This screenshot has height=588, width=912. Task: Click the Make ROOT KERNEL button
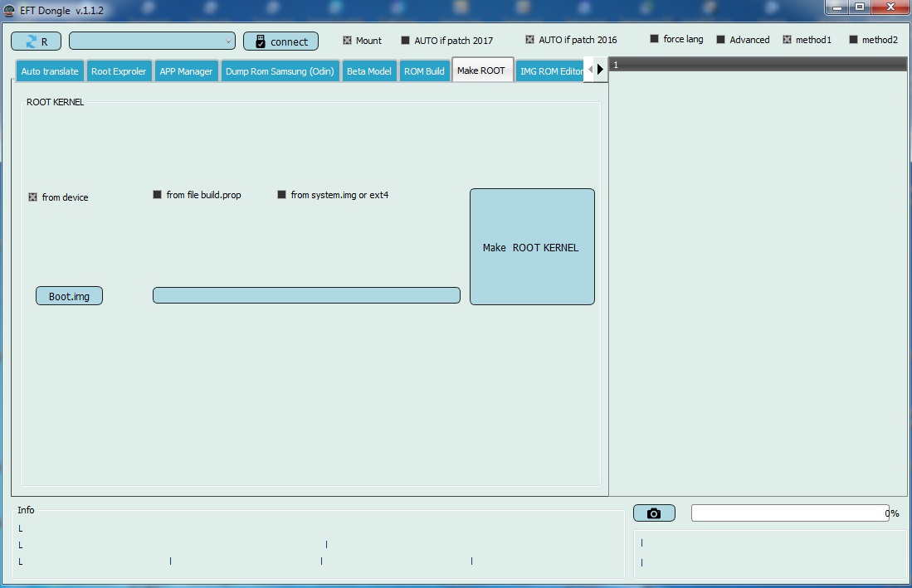tap(532, 246)
